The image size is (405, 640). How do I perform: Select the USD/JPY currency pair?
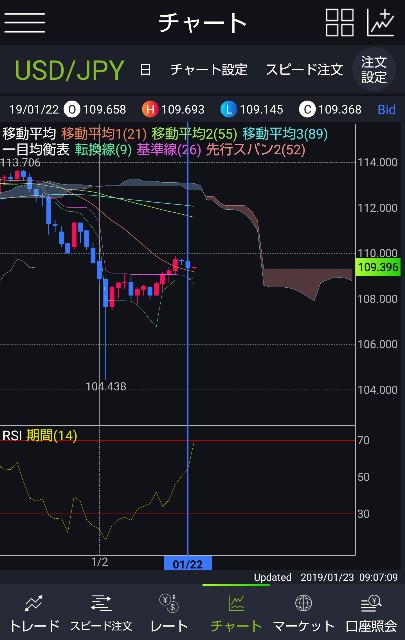point(69,70)
